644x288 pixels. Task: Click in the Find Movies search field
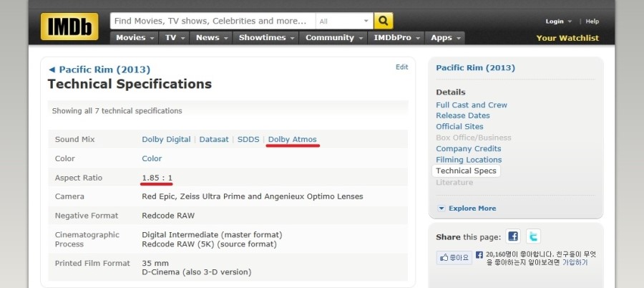pos(213,21)
